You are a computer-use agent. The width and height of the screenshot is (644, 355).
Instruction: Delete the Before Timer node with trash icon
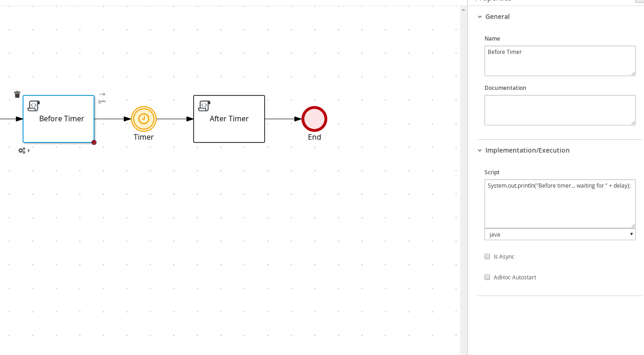pyautogui.click(x=18, y=95)
